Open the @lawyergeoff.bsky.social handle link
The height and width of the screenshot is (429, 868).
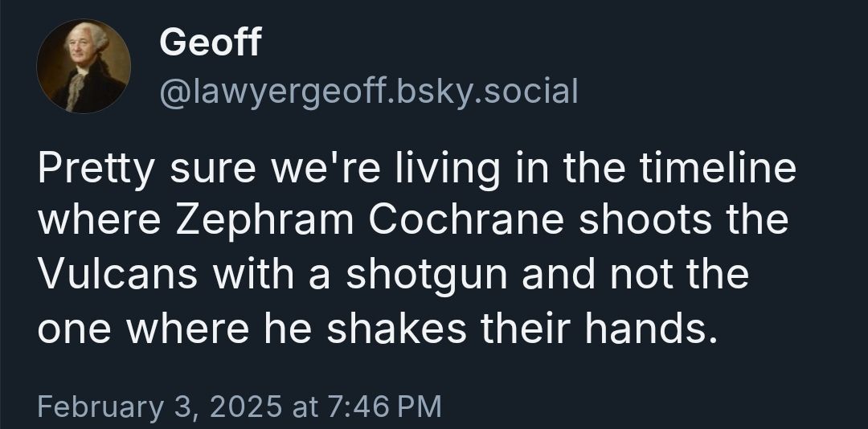[368, 92]
